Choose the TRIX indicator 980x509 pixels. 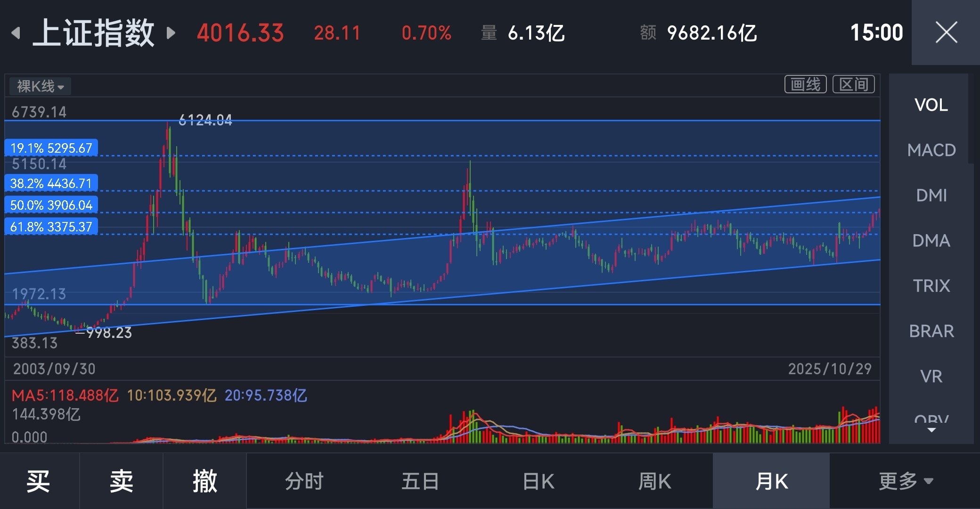931,286
